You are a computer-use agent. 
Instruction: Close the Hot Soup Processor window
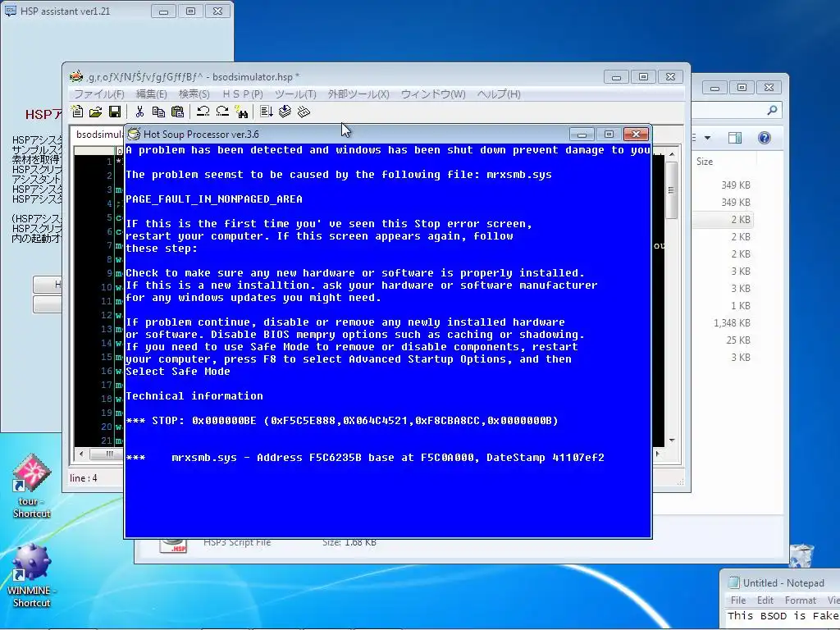(636, 134)
